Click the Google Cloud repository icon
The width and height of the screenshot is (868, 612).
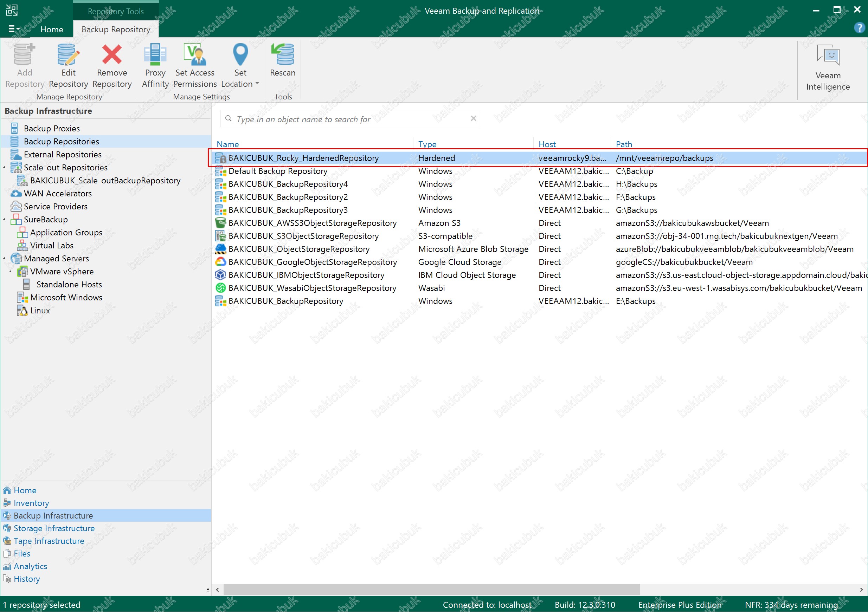pos(220,262)
